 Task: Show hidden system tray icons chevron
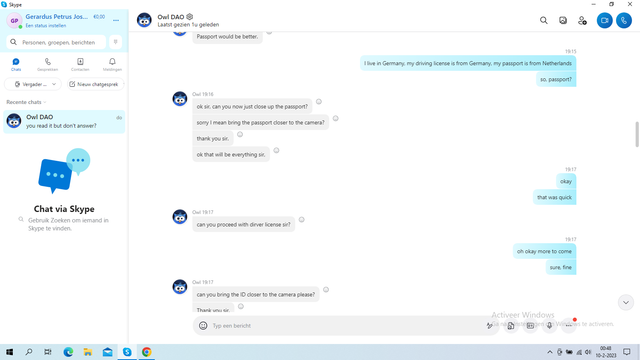click(550, 352)
